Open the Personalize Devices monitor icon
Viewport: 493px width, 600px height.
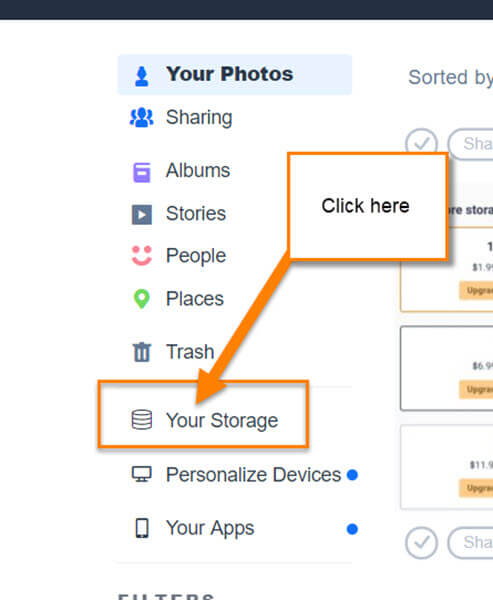click(x=142, y=474)
